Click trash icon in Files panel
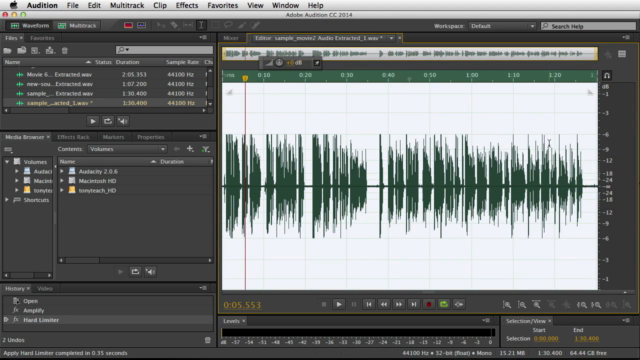This screenshot has height=360, width=640. tap(64, 51)
